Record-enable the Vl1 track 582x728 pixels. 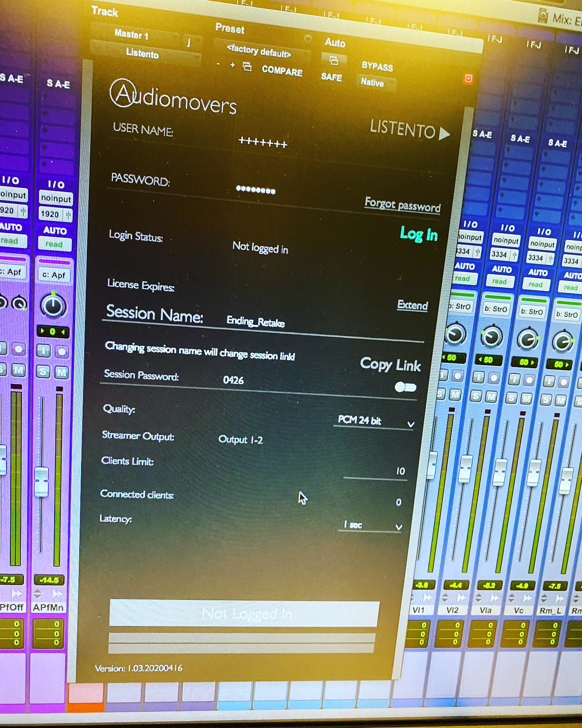click(458, 376)
